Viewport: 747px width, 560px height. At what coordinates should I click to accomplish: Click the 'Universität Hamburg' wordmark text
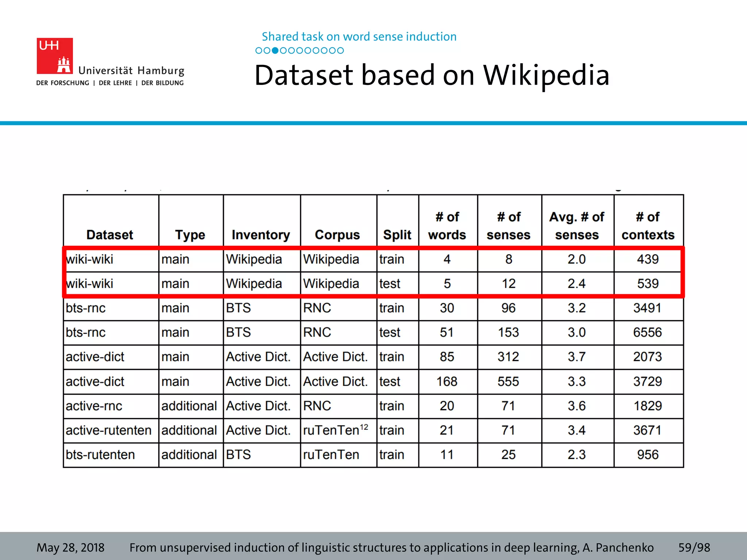coord(131,70)
